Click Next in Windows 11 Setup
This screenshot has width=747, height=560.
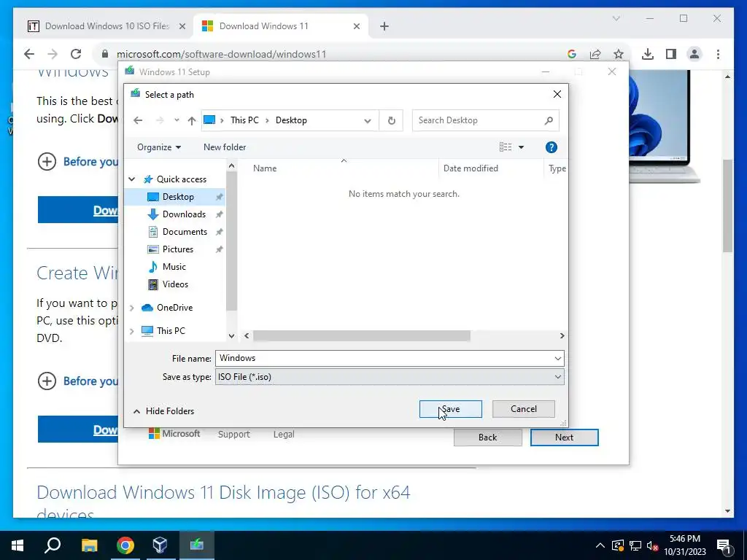(x=564, y=437)
